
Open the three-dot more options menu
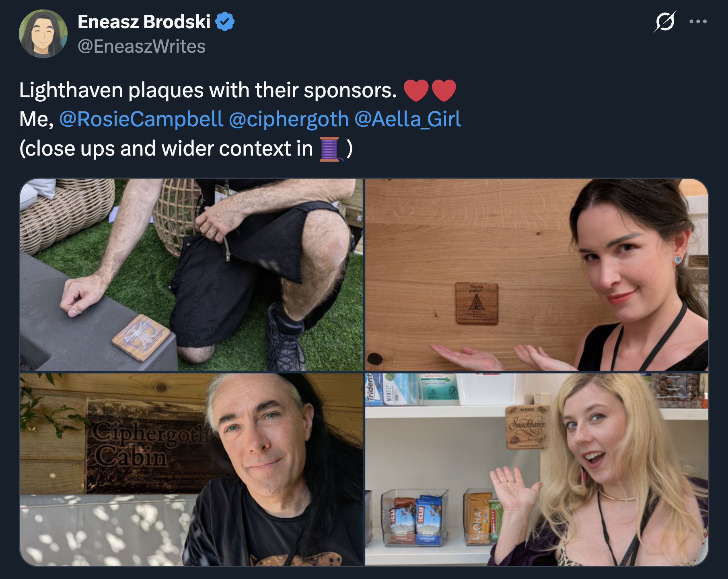pos(698,22)
